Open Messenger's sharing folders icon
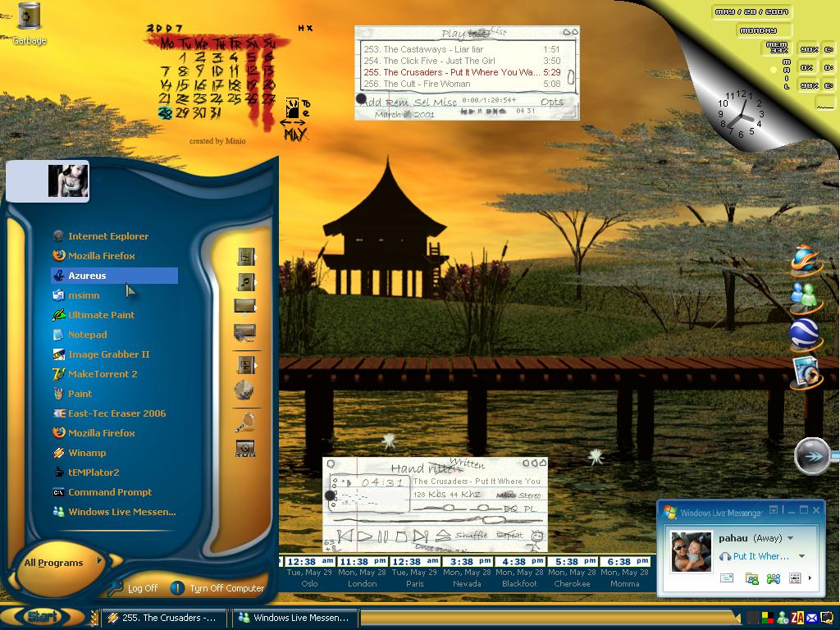Screen dimensions: 840x630 [752, 578]
